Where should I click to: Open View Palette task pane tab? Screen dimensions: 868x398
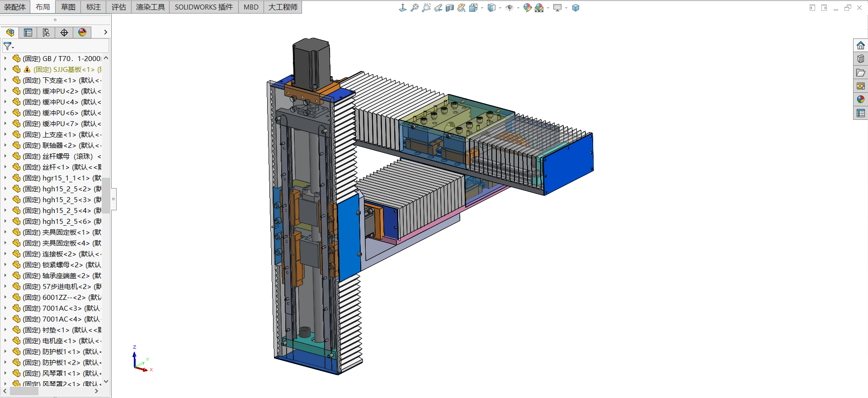coord(861,86)
